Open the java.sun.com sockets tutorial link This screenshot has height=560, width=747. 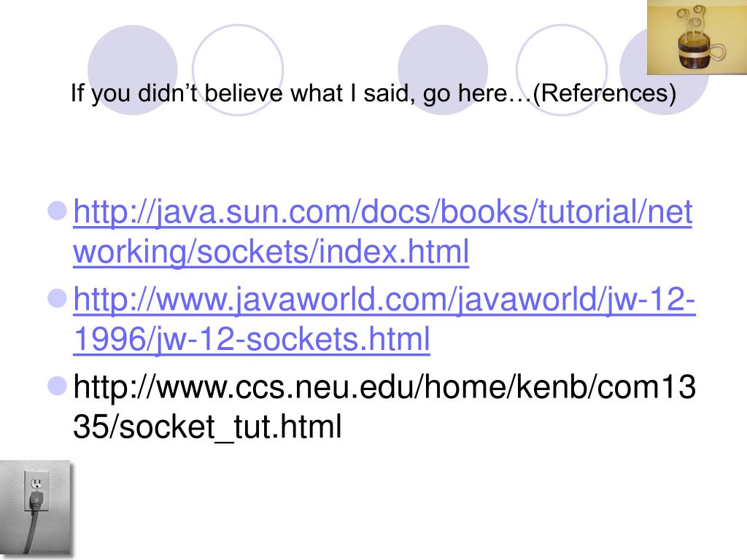382,231
